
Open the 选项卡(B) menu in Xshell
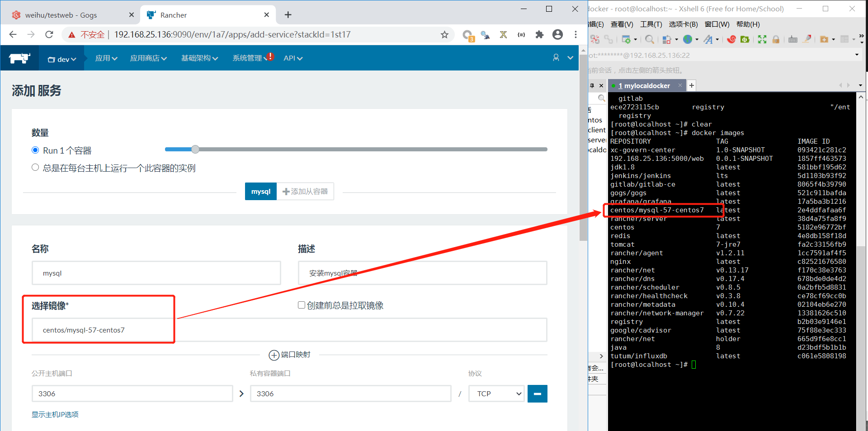coord(683,24)
